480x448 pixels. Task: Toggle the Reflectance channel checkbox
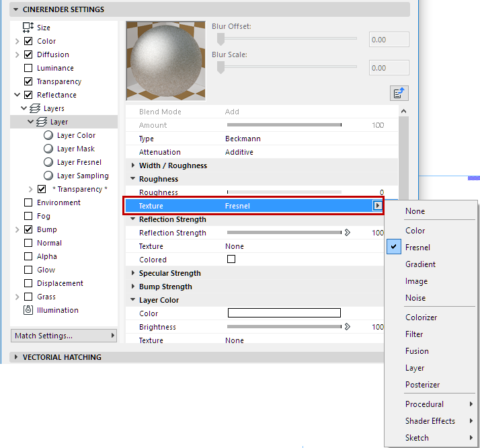point(28,95)
